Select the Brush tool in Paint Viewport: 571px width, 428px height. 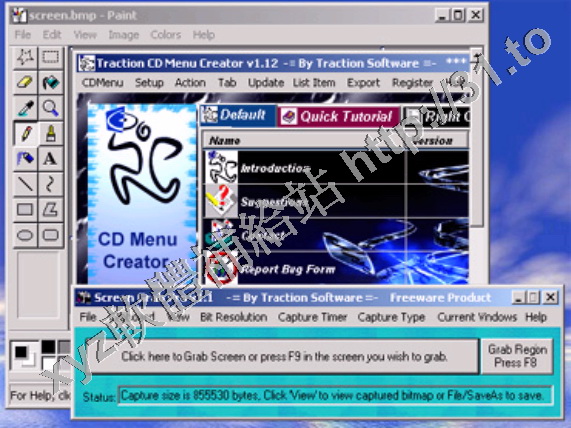tap(51, 133)
